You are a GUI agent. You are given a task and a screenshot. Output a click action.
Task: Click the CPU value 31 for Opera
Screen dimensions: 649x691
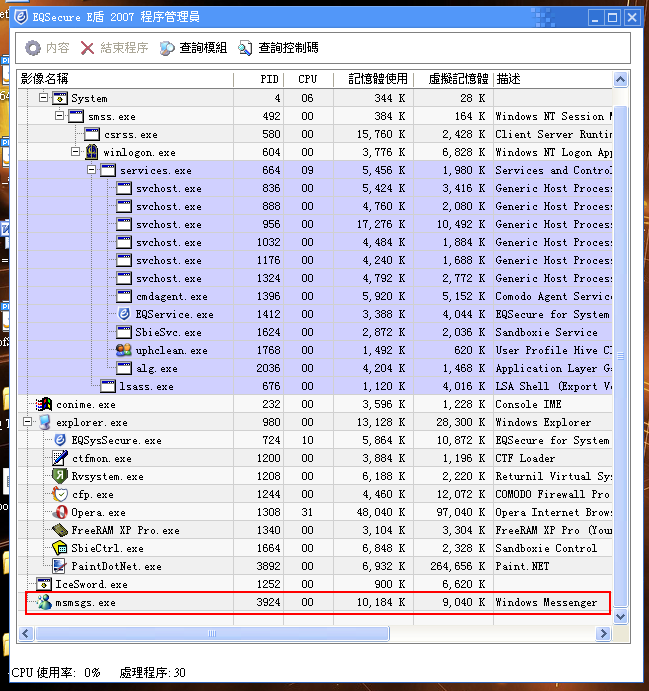tap(307, 512)
